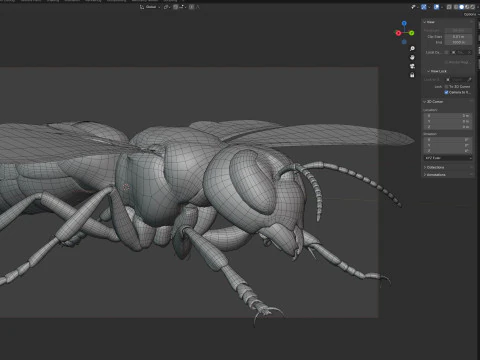
Task: Disable Camera to View checkbox
Action: pyautogui.click(x=446, y=92)
